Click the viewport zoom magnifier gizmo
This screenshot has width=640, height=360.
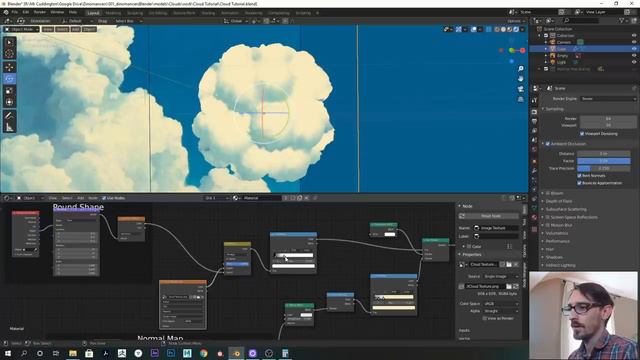pyautogui.click(x=521, y=69)
